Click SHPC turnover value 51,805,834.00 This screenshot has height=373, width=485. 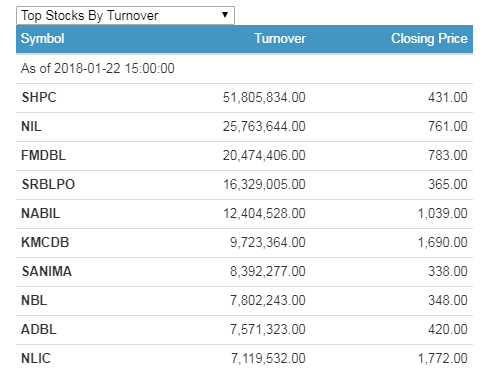(264, 97)
